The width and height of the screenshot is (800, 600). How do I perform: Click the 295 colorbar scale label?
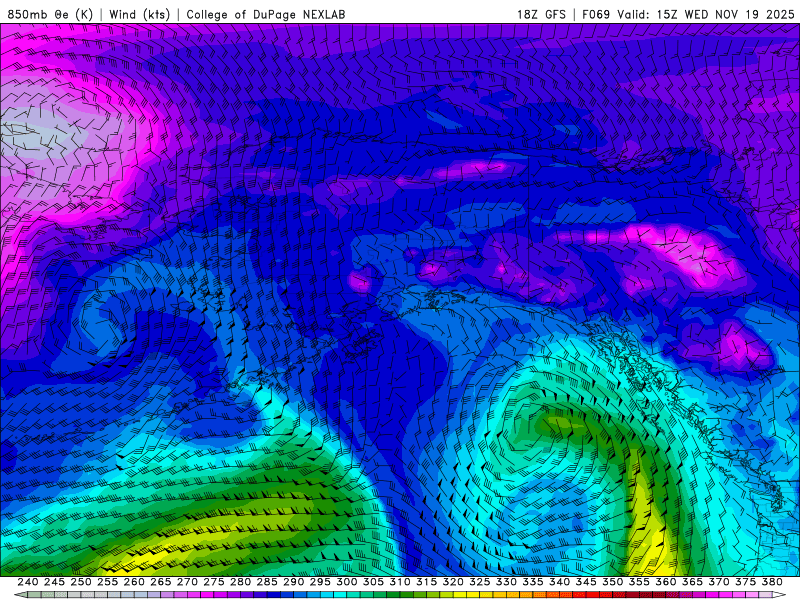tap(320, 582)
